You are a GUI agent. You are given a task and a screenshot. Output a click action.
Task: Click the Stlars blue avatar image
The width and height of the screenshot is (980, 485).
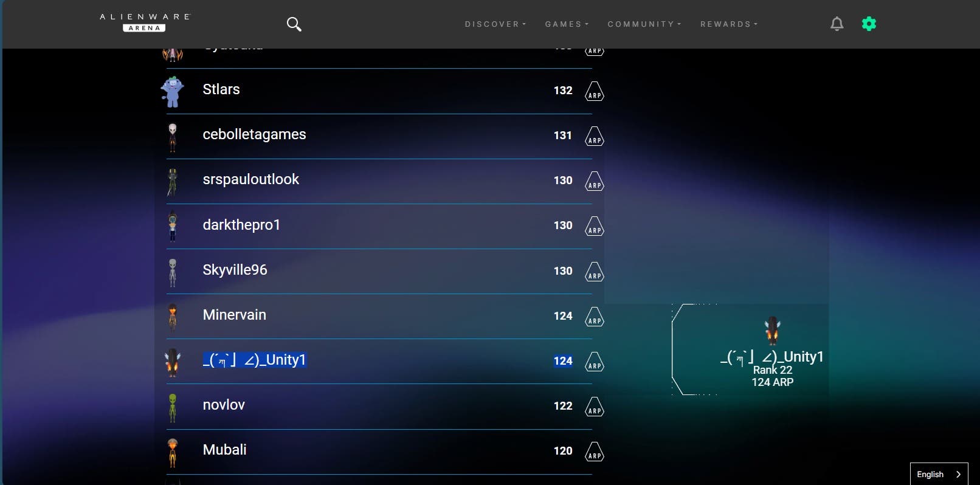click(x=172, y=92)
